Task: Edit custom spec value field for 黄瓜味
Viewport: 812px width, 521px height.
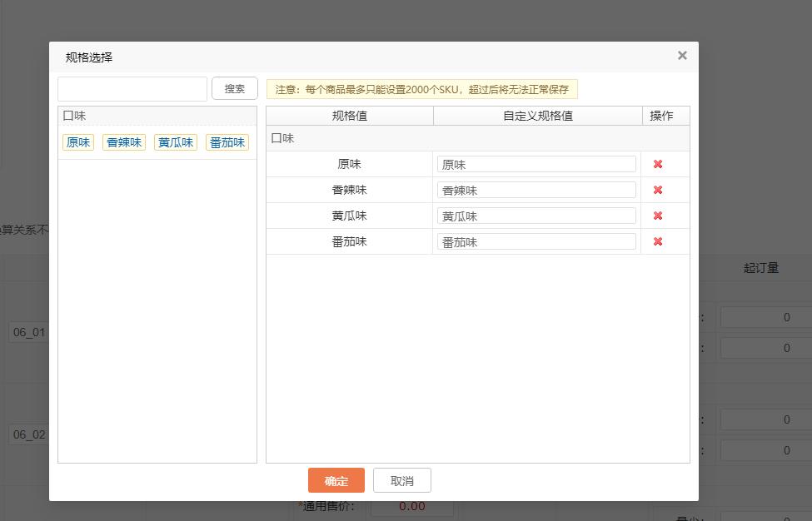Action: pyautogui.click(x=536, y=216)
